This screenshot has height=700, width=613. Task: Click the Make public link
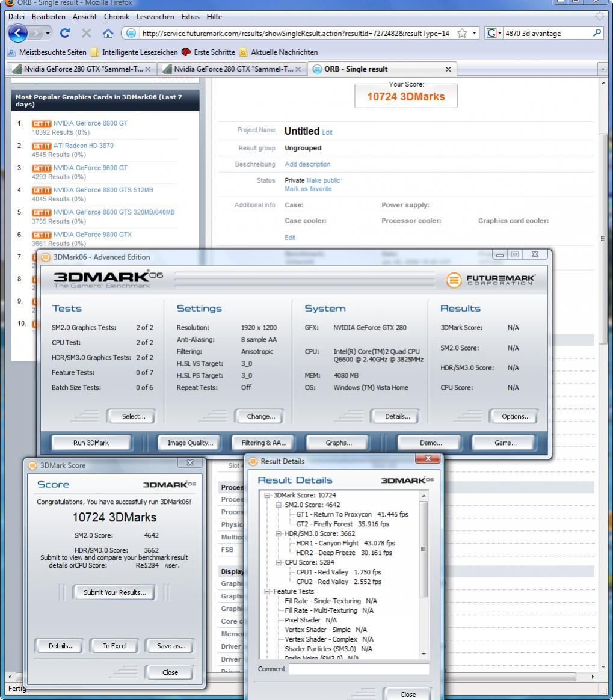[x=323, y=180]
